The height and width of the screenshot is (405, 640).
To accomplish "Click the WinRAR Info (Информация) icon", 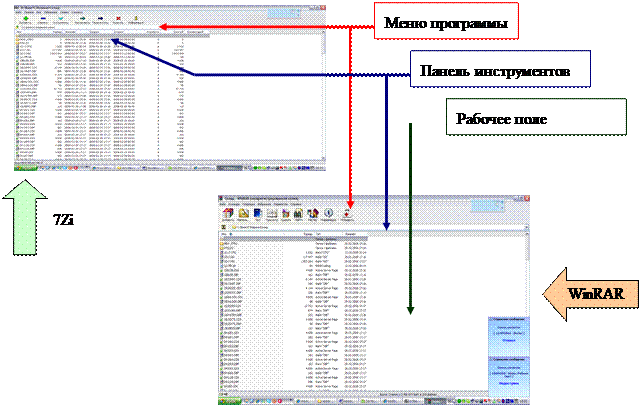I will click(329, 213).
